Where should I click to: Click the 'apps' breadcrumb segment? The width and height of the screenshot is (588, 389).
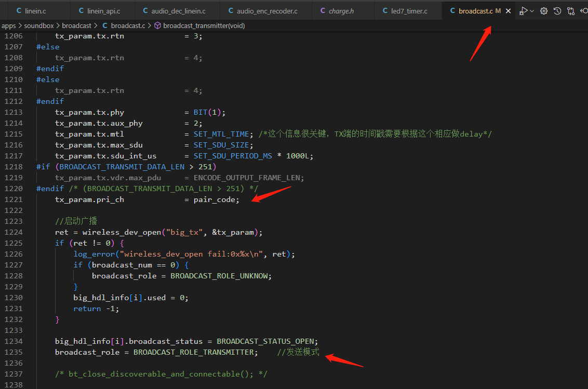9,26
